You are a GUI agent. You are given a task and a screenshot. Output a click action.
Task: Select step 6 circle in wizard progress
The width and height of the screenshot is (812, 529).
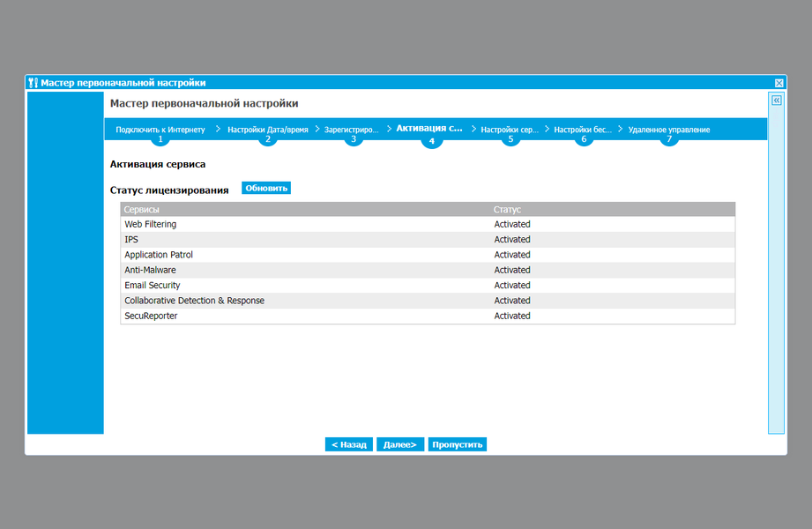coord(584,138)
